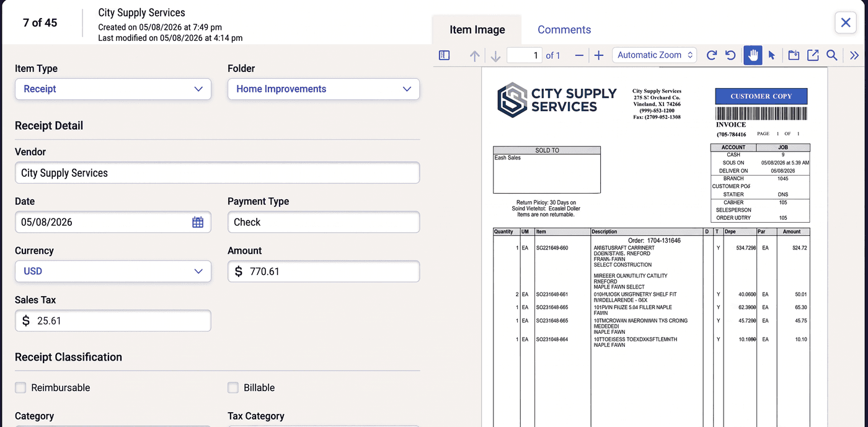Click the '7 of 45' counter

pyautogui.click(x=40, y=22)
